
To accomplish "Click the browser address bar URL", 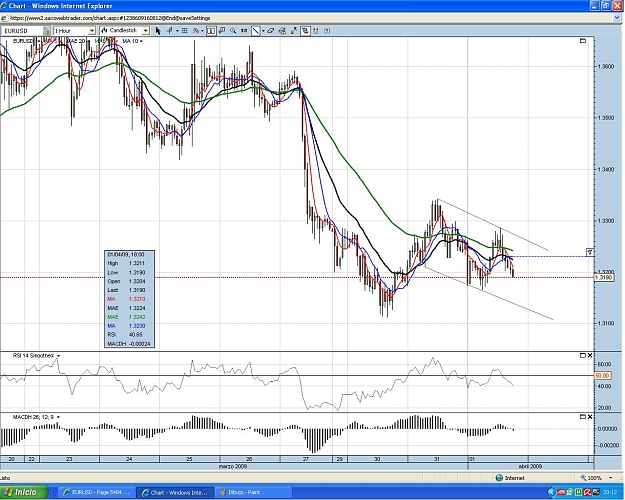I will (110, 18).
